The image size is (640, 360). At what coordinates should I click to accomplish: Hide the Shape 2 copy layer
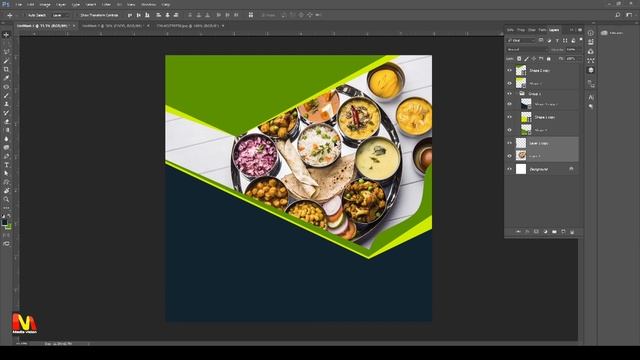[x=509, y=71]
